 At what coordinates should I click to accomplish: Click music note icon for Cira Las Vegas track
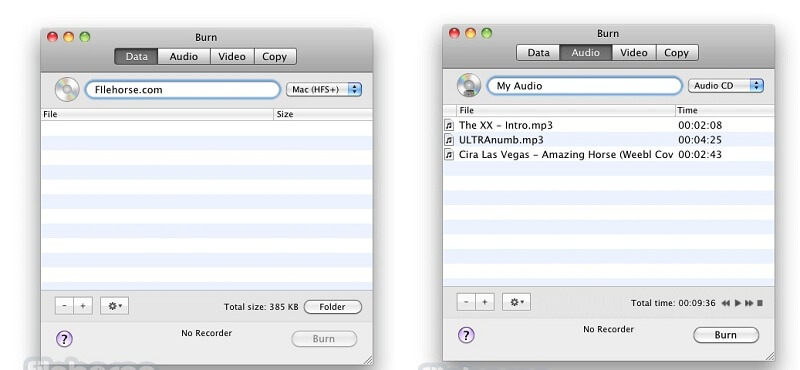pos(449,155)
